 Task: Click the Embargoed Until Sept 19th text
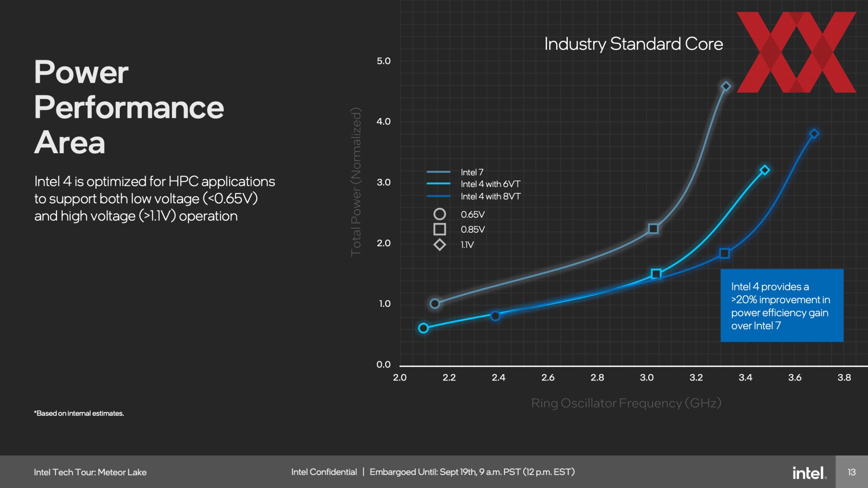tap(472, 472)
